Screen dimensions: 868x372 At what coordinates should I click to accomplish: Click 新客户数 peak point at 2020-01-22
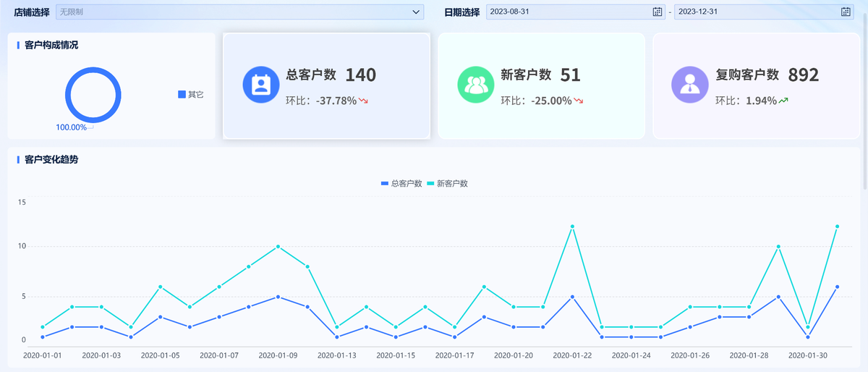pyautogui.click(x=572, y=227)
